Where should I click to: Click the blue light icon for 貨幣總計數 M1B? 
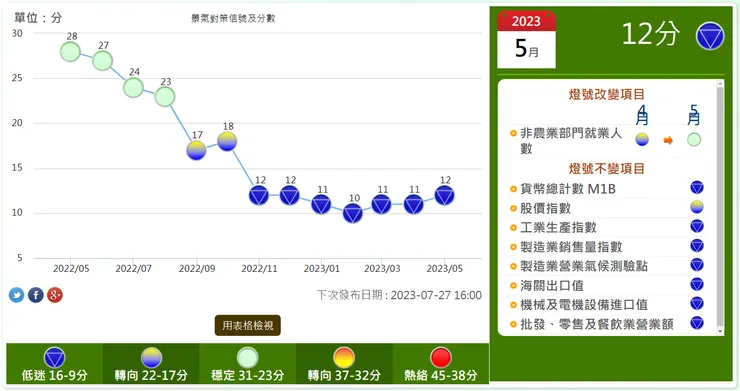pos(697,187)
